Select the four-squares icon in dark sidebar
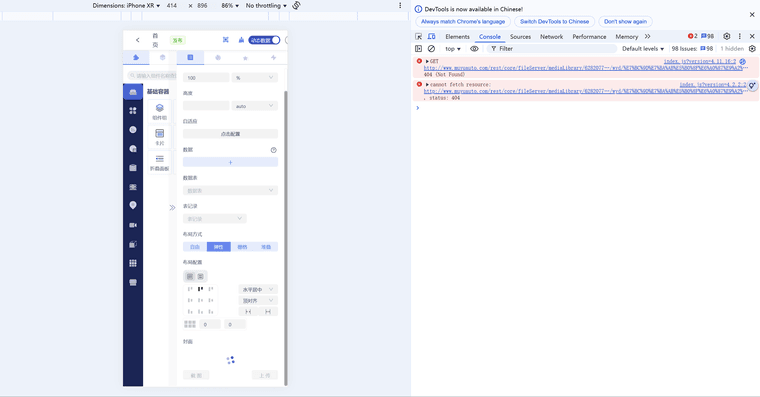Screen dimensions: 760x397 [133, 111]
